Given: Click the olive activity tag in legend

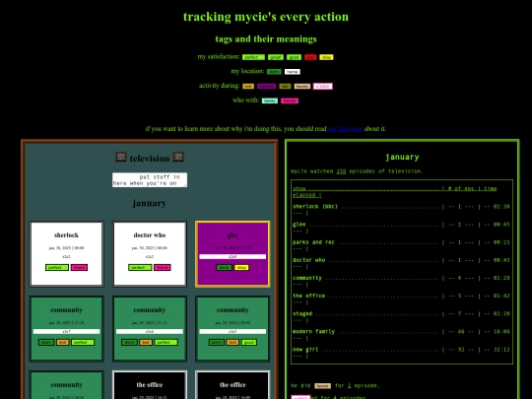Looking at the screenshot, I should (x=285, y=86).
